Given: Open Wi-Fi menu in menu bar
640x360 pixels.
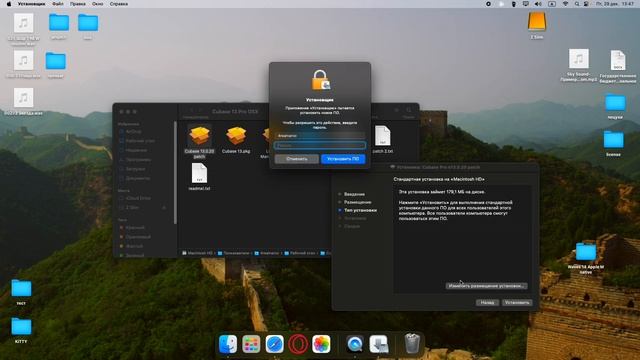Looking at the screenshot, I should [x=565, y=4].
